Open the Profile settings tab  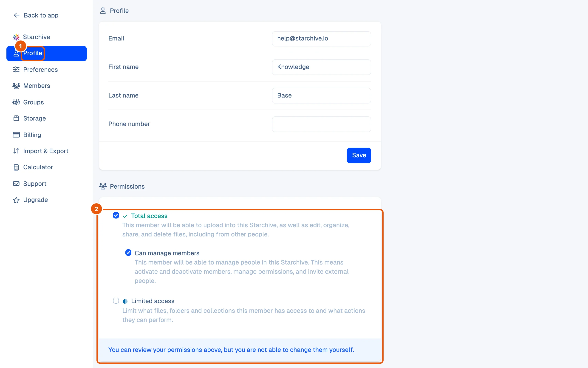(x=47, y=54)
